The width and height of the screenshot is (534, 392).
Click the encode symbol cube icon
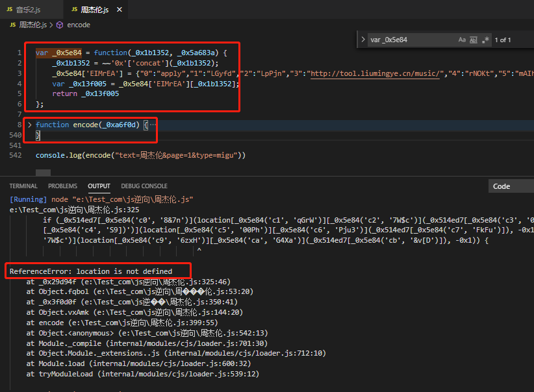(60, 25)
